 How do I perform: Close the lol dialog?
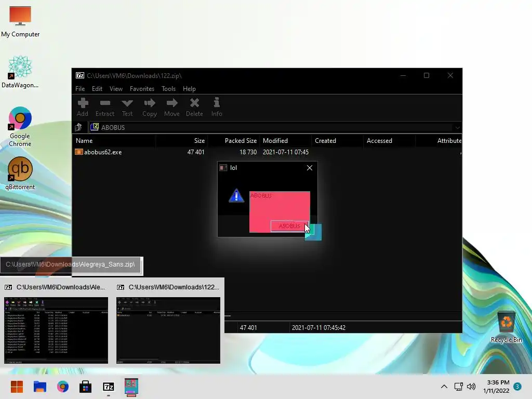click(x=310, y=168)
